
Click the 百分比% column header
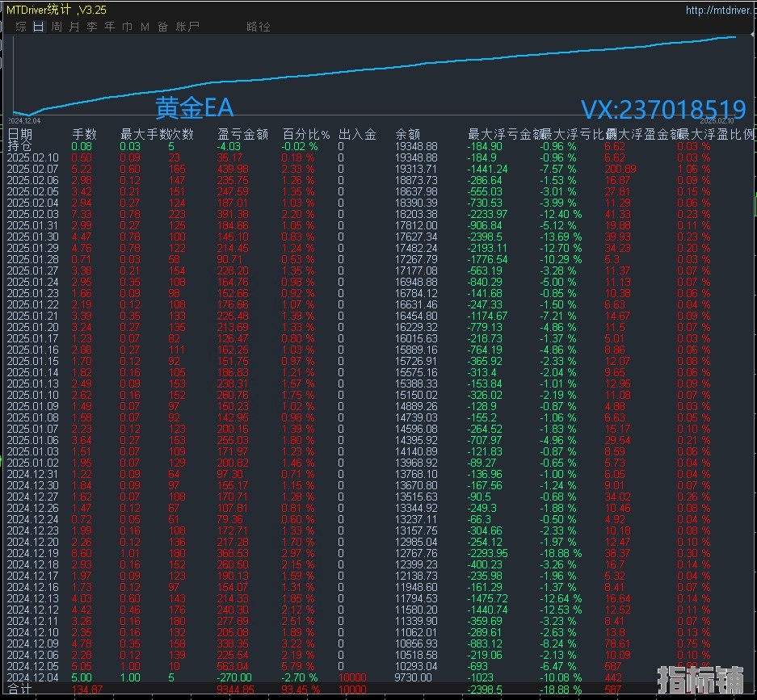pyautogui.click(x=306, y=134)
